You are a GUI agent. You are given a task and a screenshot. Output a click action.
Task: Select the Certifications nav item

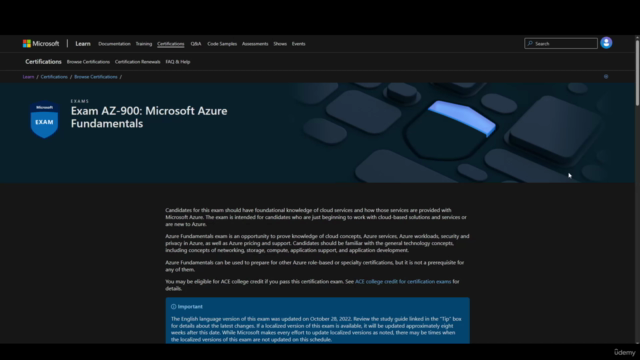point(171,44)
